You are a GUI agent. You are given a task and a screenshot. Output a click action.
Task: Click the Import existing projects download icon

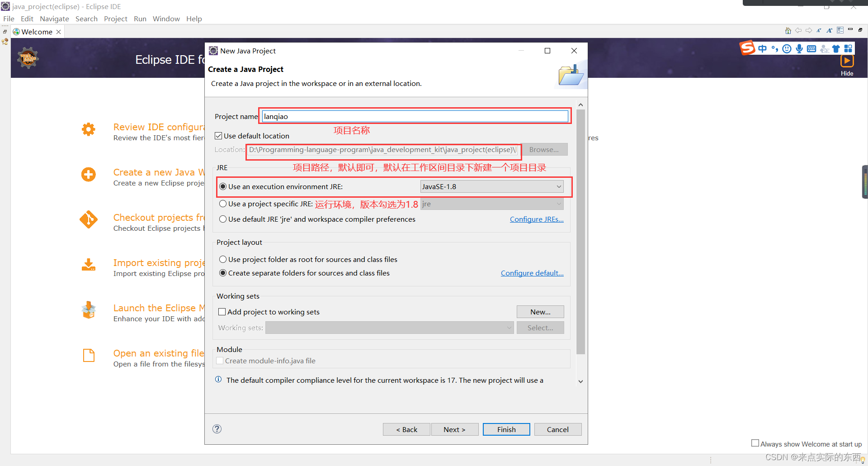(x=88, y=265)
